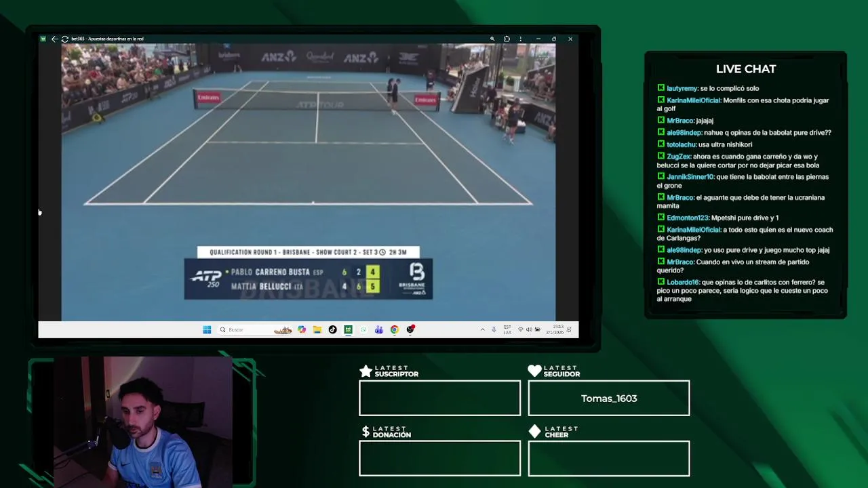Open the three-dot window menu
The width and height of the screenshot is (868, 488).
(x=520, y=39)
